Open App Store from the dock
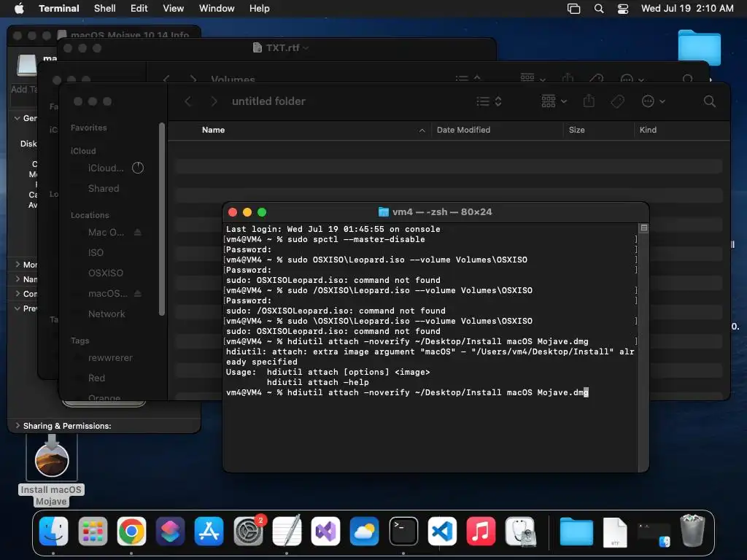747x560 pixels. click(x=209, y=531)
